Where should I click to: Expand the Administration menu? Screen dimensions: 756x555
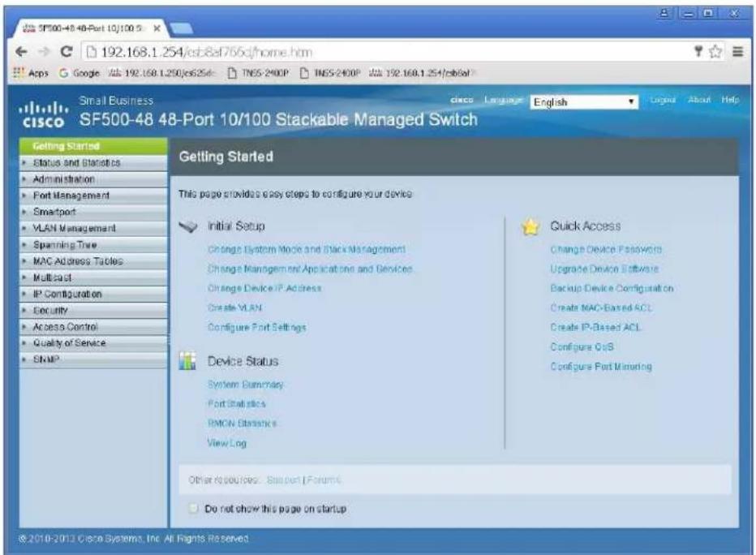click(x=93, y=179)
